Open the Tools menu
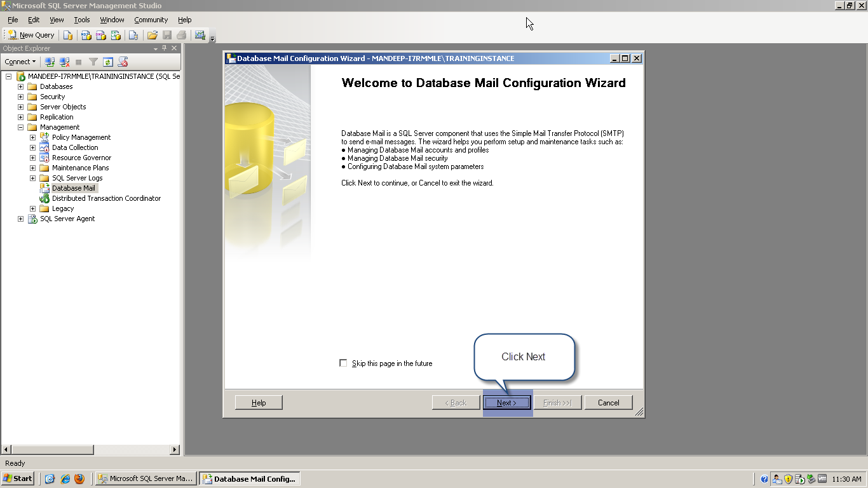Image resolution: width=868 pixels, height=488 pixels. tap(82, 20)
